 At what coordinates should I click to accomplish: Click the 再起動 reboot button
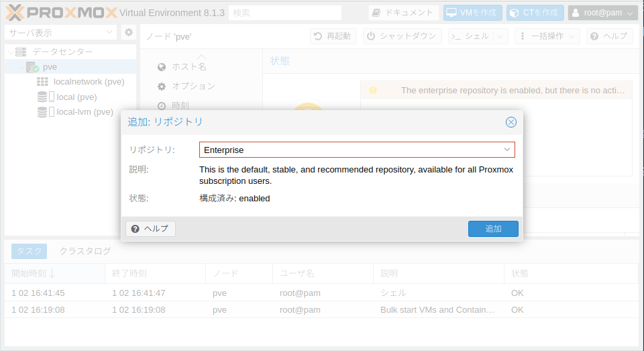click(x=333, y=36)
